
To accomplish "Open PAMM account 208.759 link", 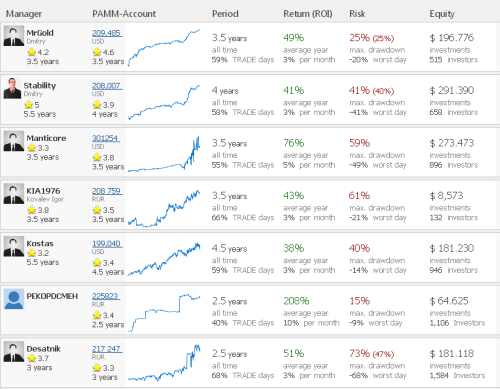I will tap(107, 191).
